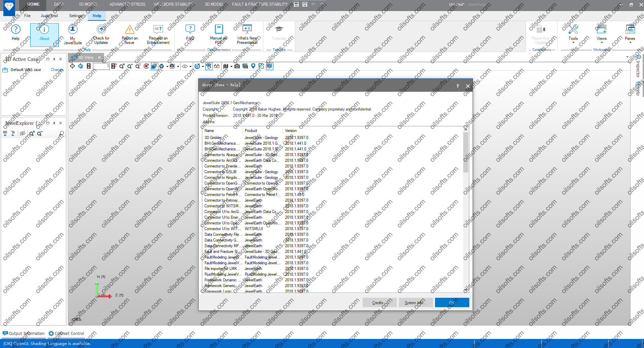Click the System Info button

coord(416,302)
